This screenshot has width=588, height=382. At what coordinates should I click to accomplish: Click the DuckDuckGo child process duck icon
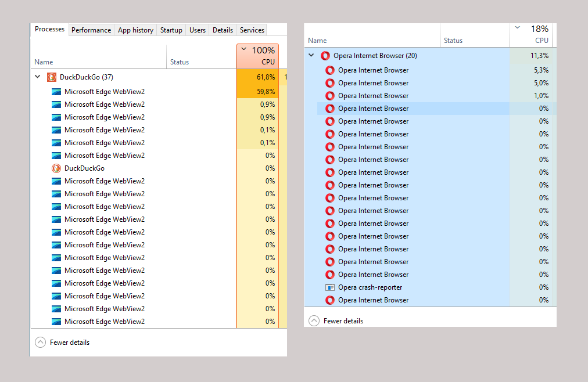point(56,168)
